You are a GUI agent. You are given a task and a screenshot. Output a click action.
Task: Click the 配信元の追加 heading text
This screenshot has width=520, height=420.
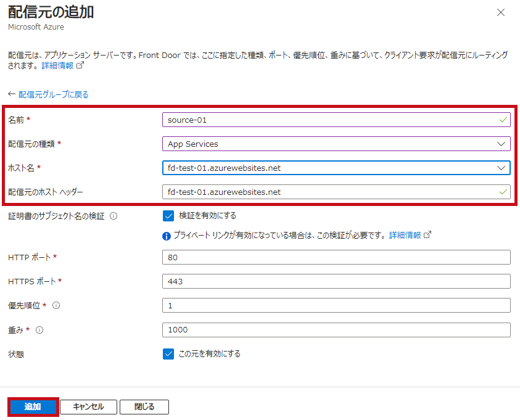[x=51, y=12]
